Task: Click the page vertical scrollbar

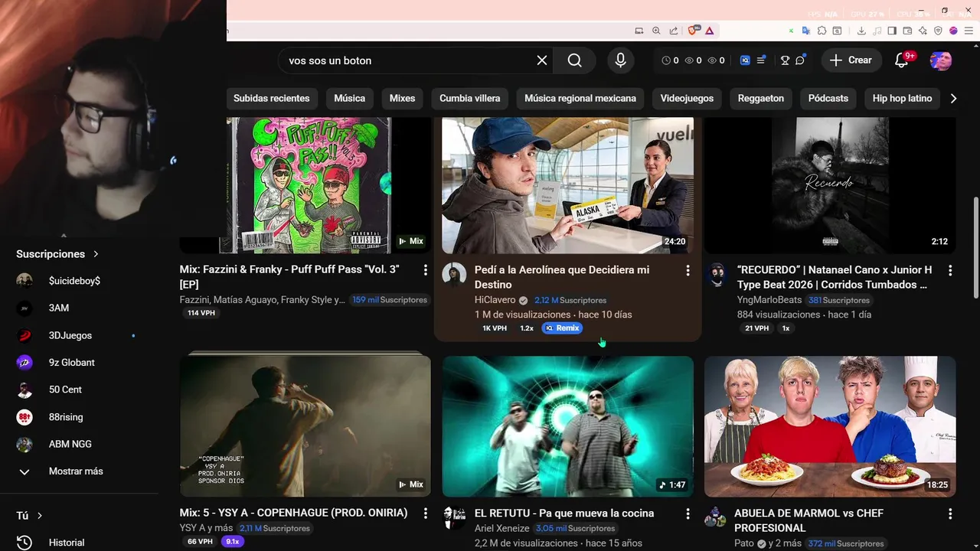Action: coord(975,249)
